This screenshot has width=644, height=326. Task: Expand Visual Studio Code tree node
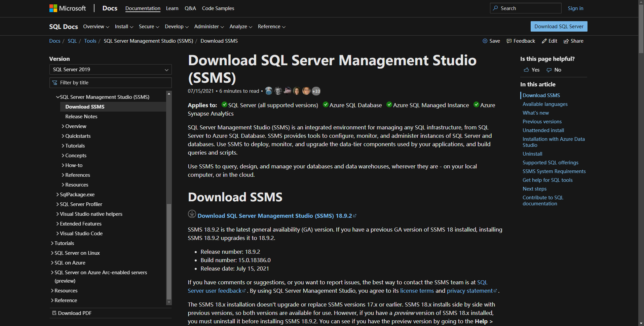pyautogui.click(x=58, y=234)
